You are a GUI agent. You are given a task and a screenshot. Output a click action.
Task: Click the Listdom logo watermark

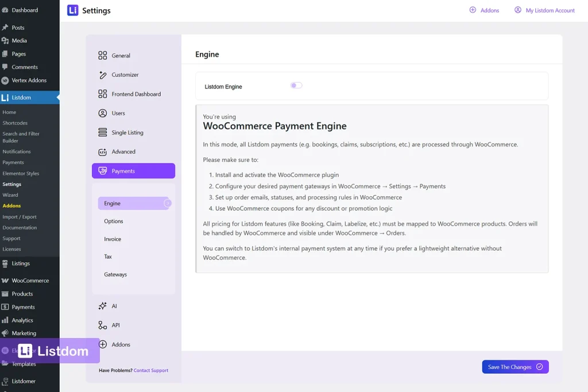(52, 351)
